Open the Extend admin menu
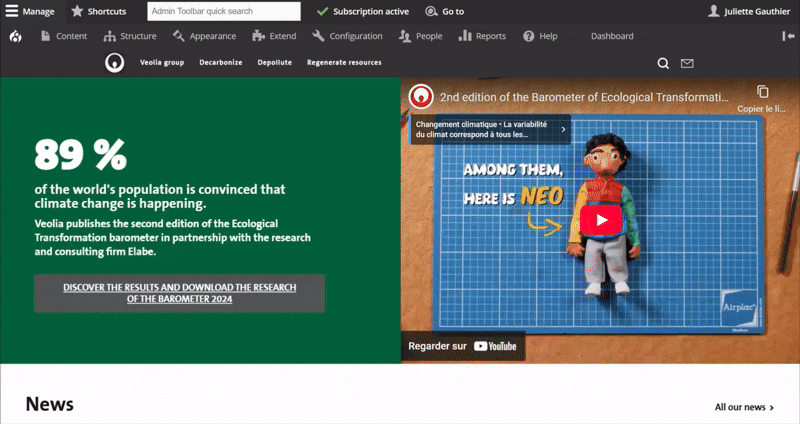 [274, 36]
